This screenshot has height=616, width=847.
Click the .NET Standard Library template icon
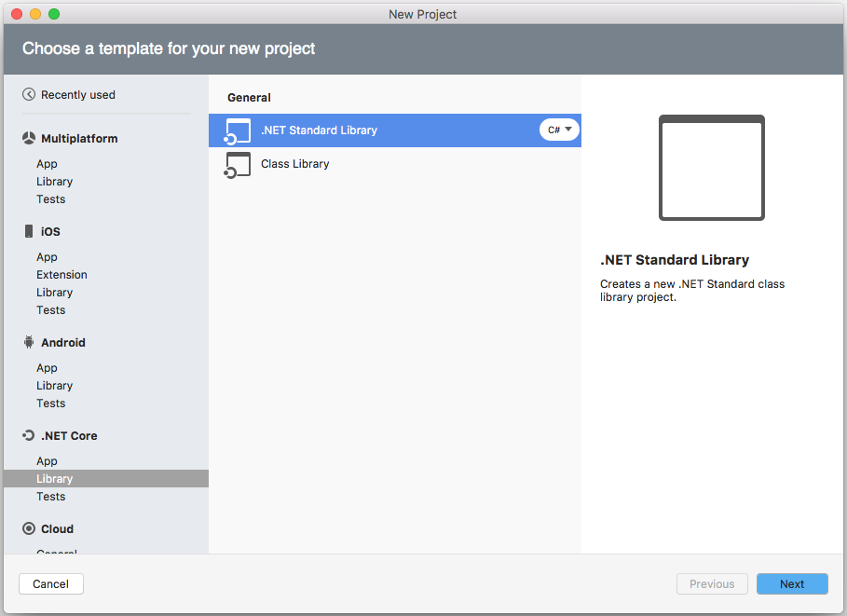(x=239, y=130)
